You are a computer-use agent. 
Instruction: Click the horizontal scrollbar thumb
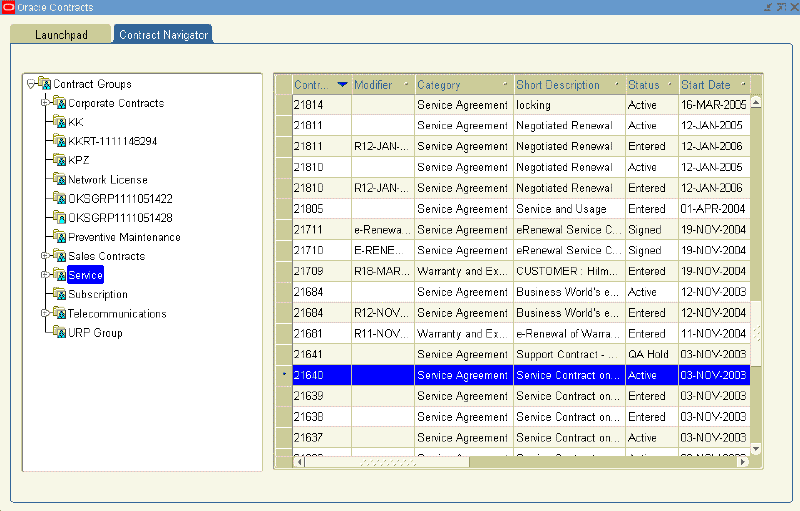387,462
